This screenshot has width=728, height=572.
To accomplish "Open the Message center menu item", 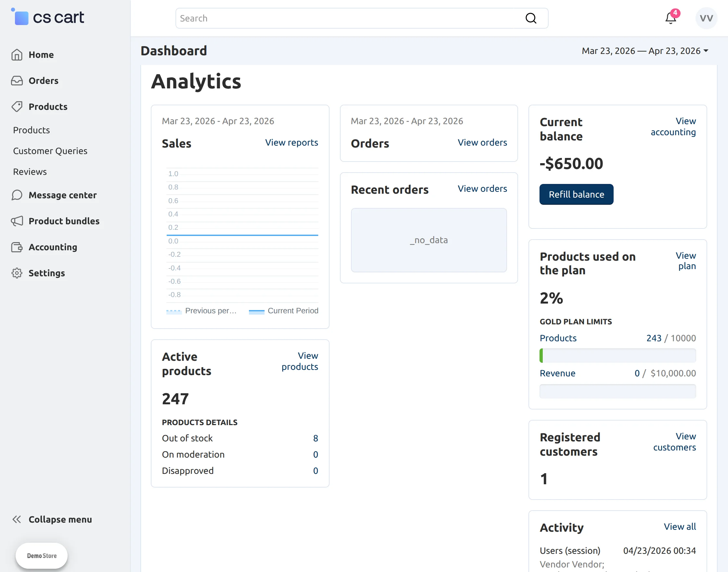I will point(63,195).
